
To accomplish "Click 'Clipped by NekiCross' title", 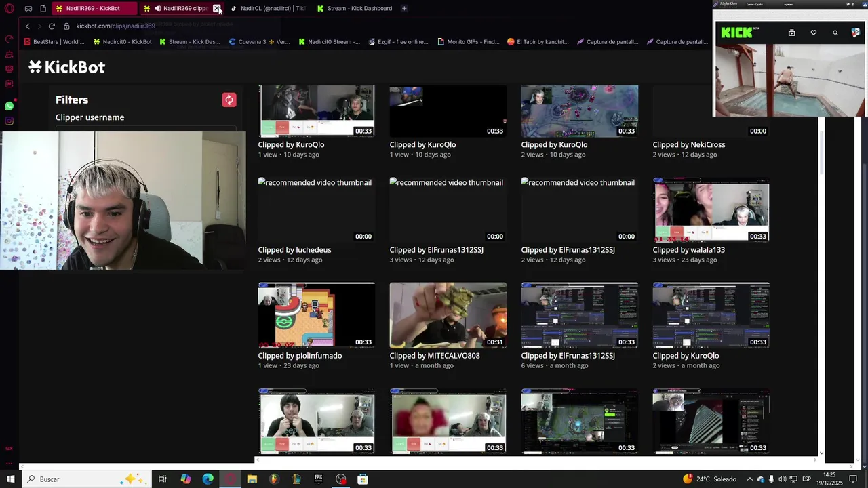I will tap(689, 144).
